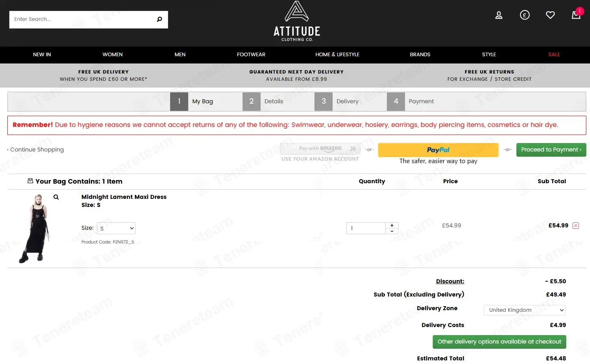Click Continue Shopping link

[35, 149]
